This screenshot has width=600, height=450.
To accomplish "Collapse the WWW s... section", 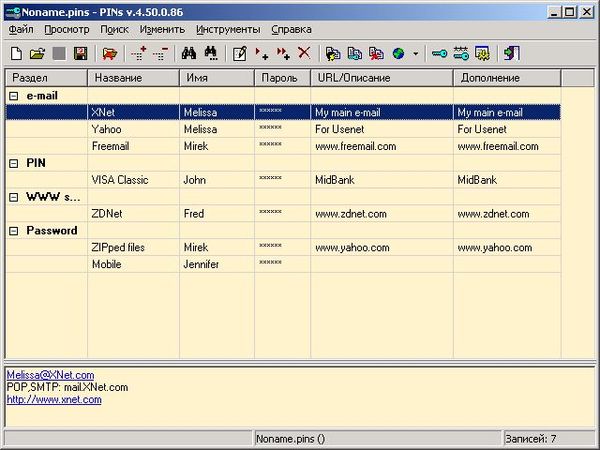I will (13, 197).
